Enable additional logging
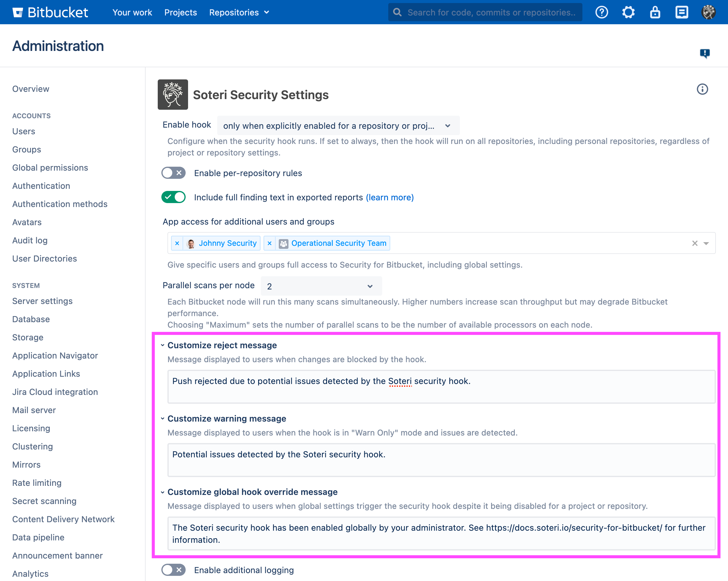Image resolution: width=728 pixels, height=581 pixels. point(173,570)
